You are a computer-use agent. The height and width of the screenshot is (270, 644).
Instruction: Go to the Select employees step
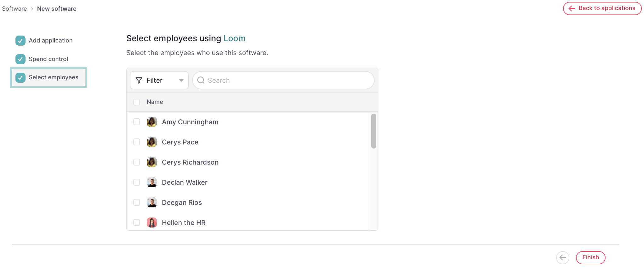click(53, 77)
